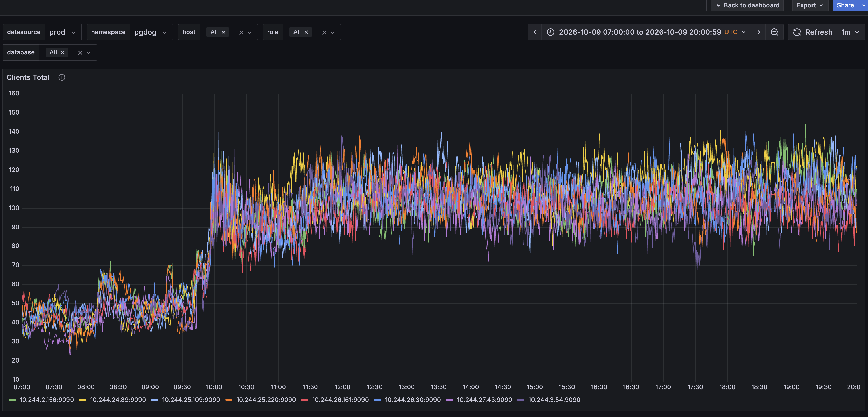This screenshot has width=868, height=417.
Task: Shift time range backward with left arrow
Action: 535,32
